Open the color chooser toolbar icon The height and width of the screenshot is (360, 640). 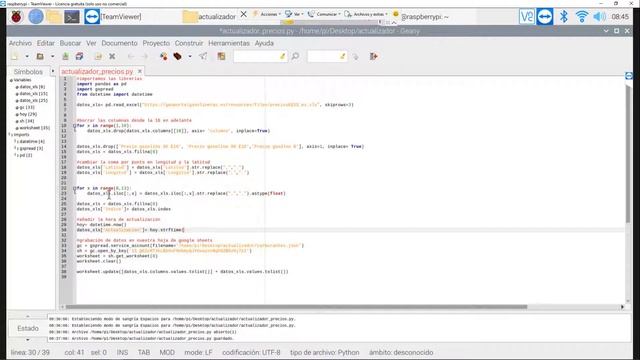(221, 56)
